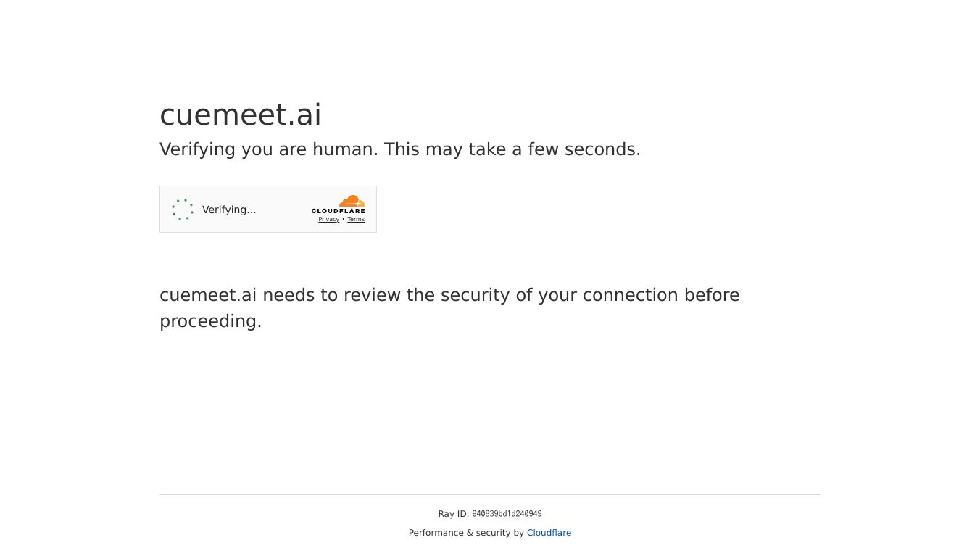Image resolution: width=980 pixels, height=551 pixels.
Task: Follow the blue Cloudflare footer link
Action: pyautogui.click(x=549, y=533)
